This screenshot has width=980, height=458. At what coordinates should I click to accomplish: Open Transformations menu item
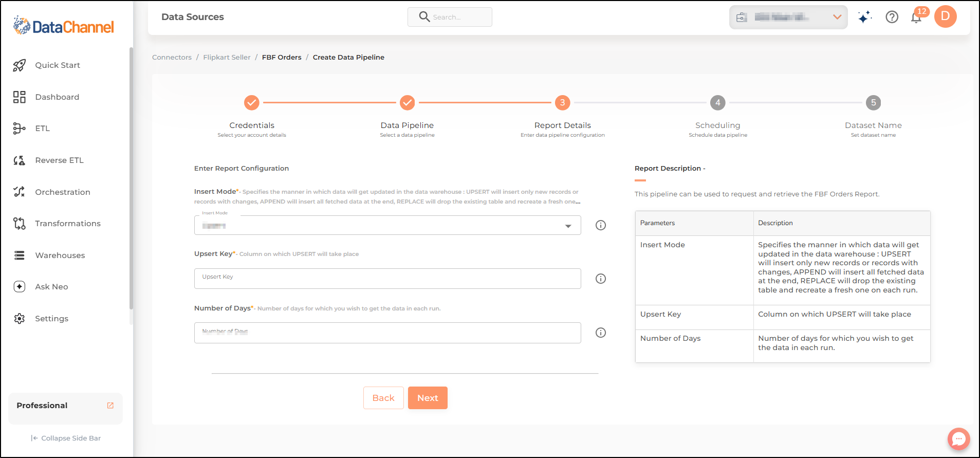68,224
